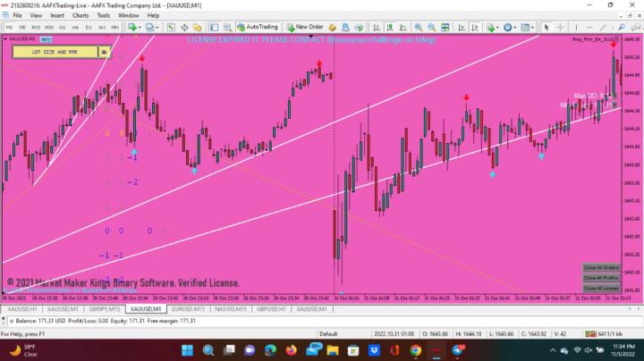Click the Zoom Out magnifier icon
This screenshot has height=361, width=644.
click(432, 28)
